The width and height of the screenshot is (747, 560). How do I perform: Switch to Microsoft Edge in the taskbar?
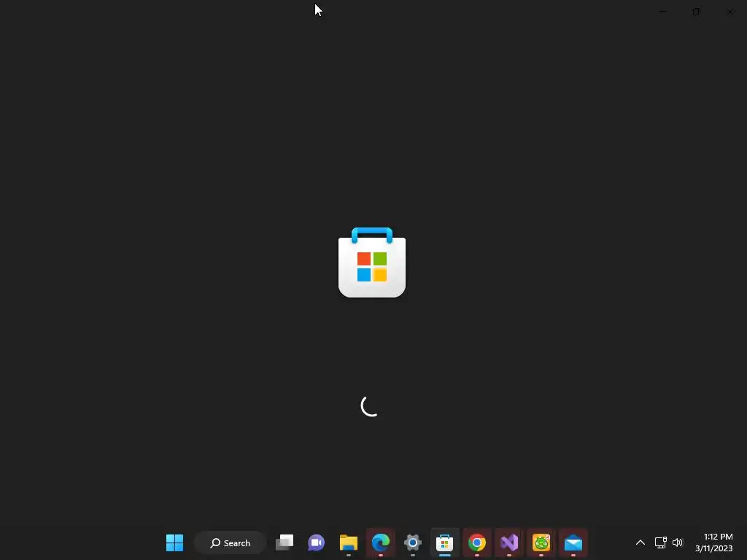point(381,542)
